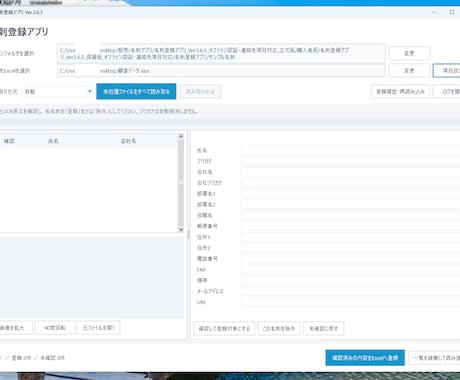Focus the メールアドレス input field
Image resolution: width=460 pixels, height=380 pixels.
tap(351, 291)
